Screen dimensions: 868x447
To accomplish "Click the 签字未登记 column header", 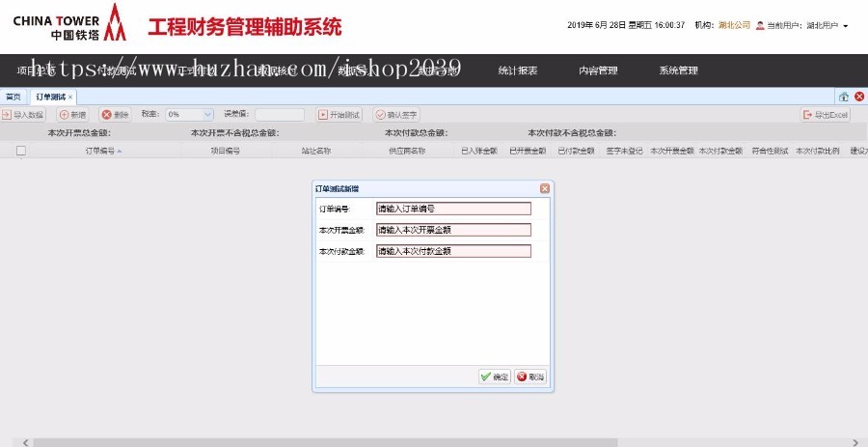I will (x=624, y=151).
